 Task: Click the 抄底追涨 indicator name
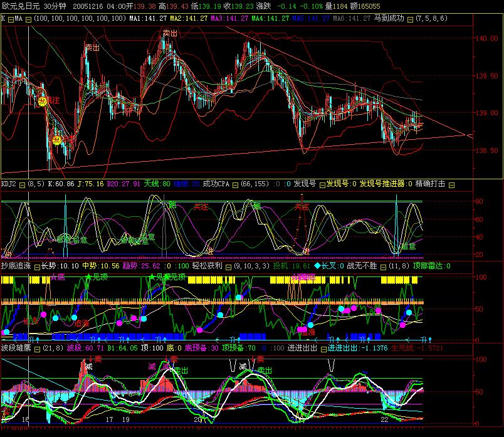coord(16,266)
